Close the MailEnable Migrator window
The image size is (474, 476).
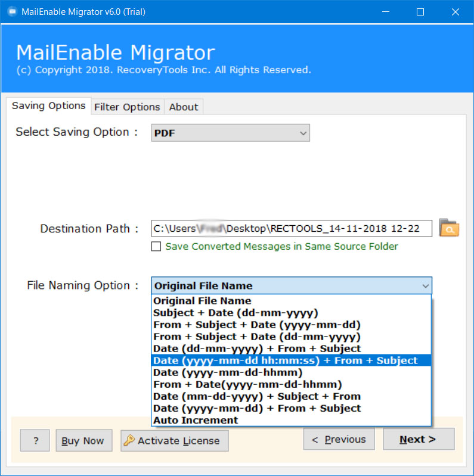coord(455,12)
